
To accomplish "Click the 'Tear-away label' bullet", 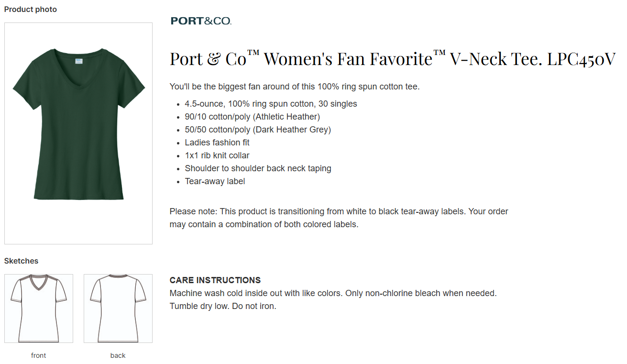I will click(215, 181).
